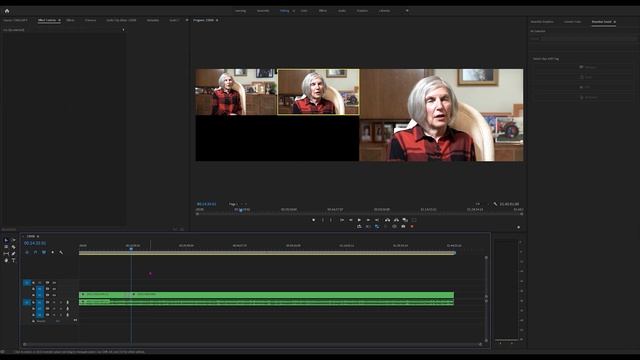Click Mark Out in Program monitor
This screenshot has height=360, width=640.
coord(331,220)
